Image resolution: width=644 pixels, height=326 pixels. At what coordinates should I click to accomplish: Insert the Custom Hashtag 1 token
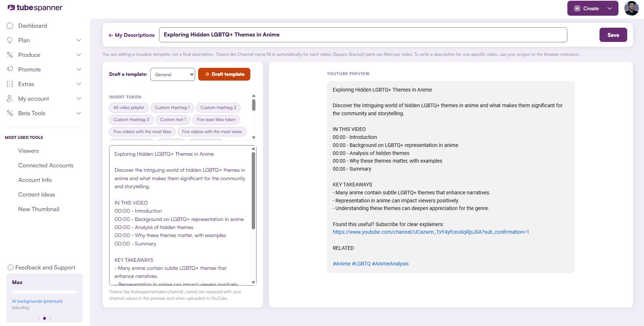[x=172, y=108]
